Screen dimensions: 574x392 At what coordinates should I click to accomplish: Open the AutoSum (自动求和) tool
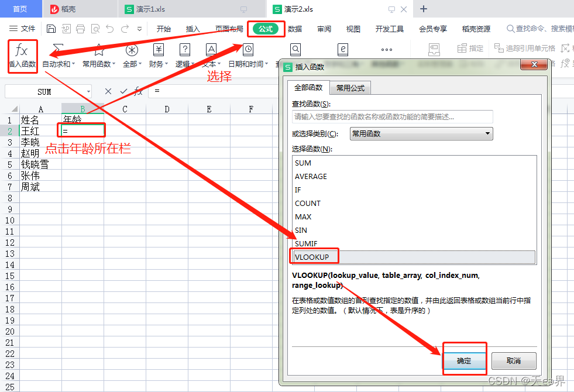tap(59, 56)
